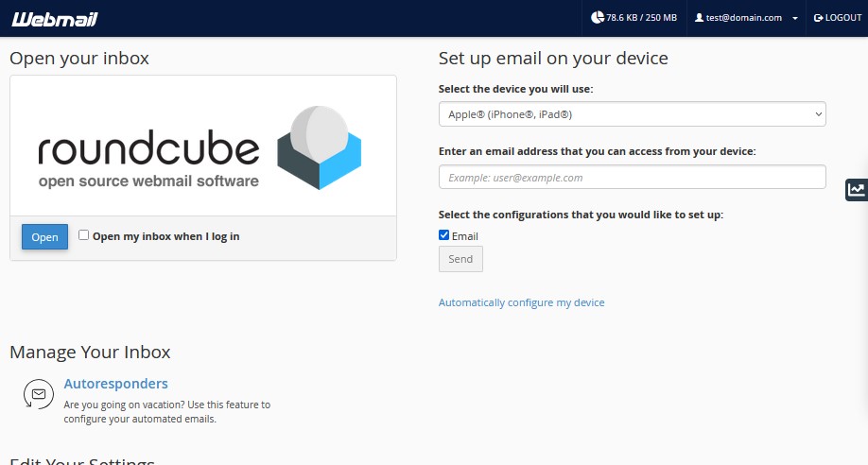Click the Send button
Image resolution: width=868 pixels, height=465 pixels.
click(460, 259)
